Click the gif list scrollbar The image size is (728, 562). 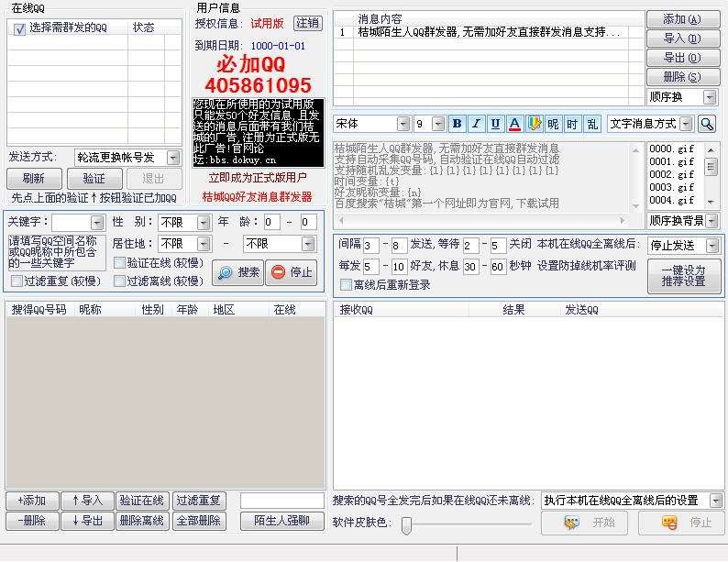(711, 175)
